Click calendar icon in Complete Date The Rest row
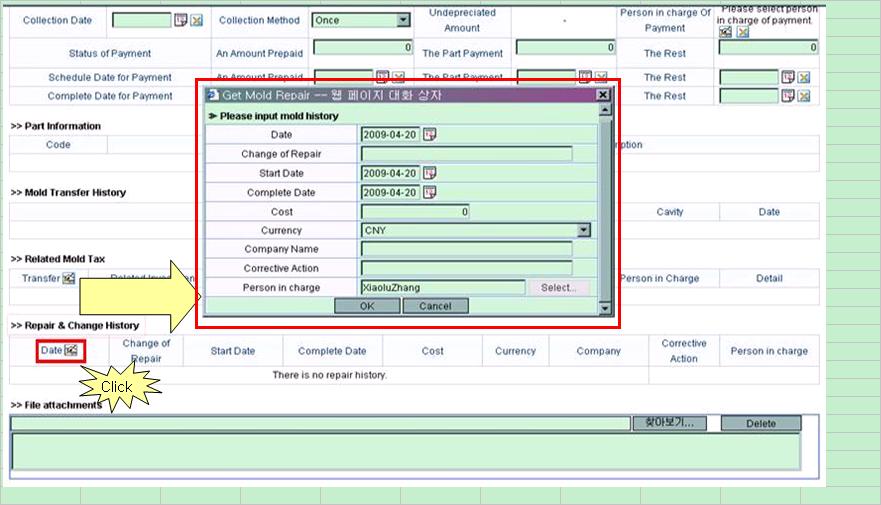Screen dimensions: 881x505 (x=788, y=96)
